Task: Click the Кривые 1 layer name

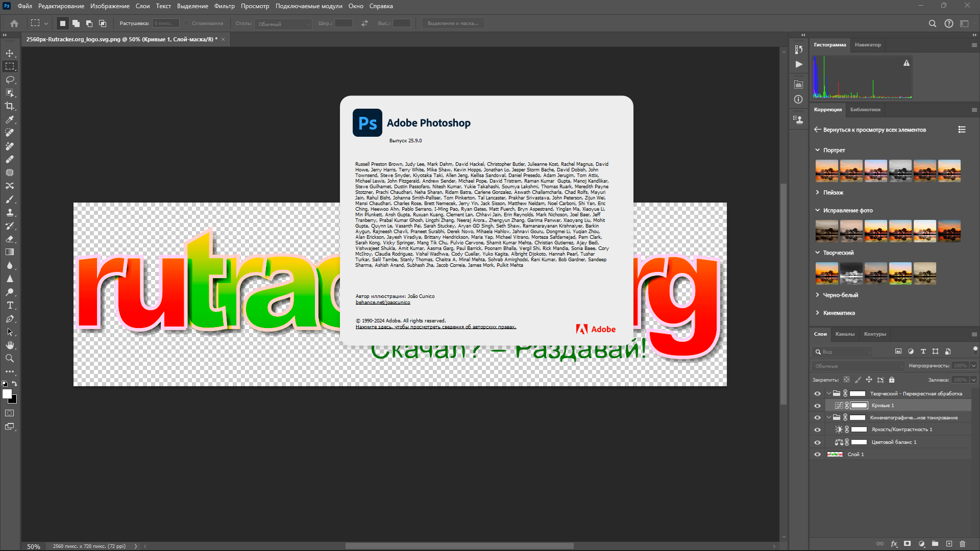Action: pos(883,406)
